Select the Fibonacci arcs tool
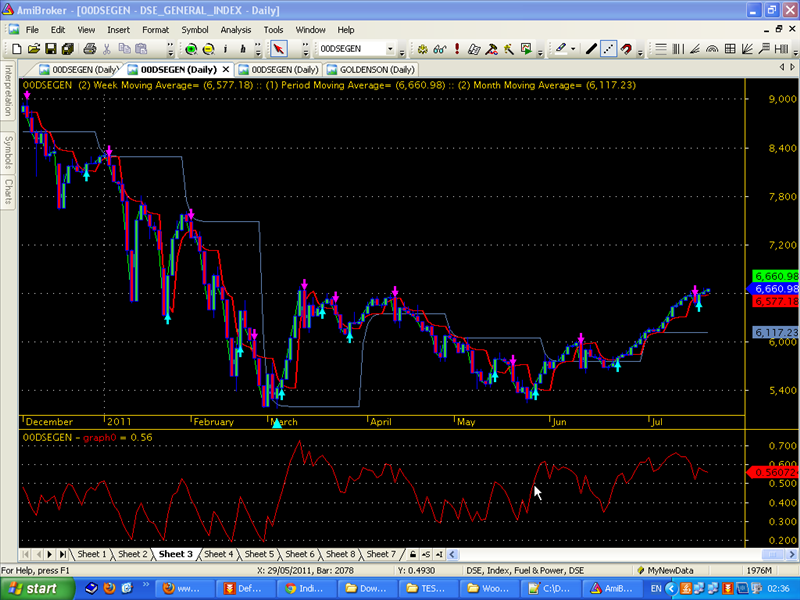Image resolution: width=800 pixels, height=600 pixels. click(x=713, y=49)
